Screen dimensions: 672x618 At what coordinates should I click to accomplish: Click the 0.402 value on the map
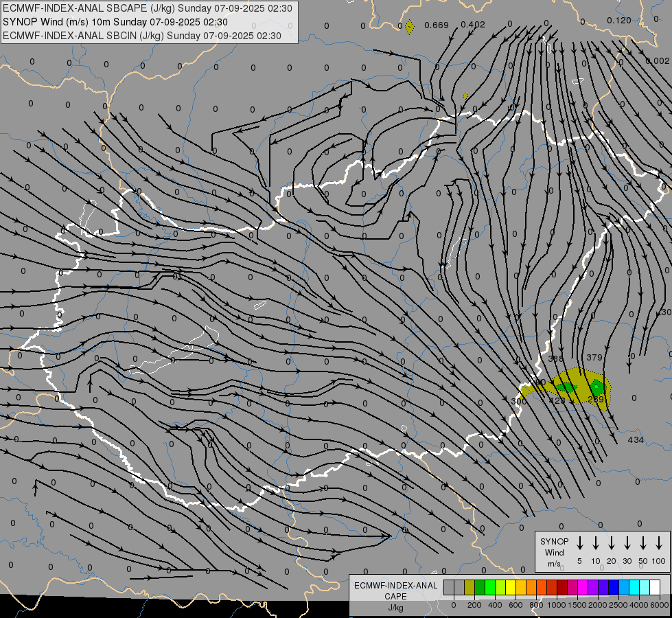tap(473, 25)
